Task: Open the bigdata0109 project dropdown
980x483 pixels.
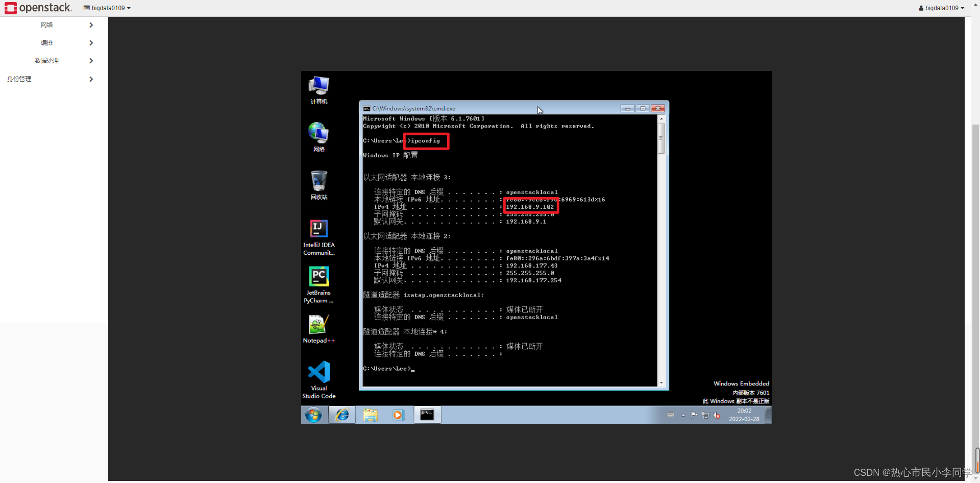Action: (107, 8)
